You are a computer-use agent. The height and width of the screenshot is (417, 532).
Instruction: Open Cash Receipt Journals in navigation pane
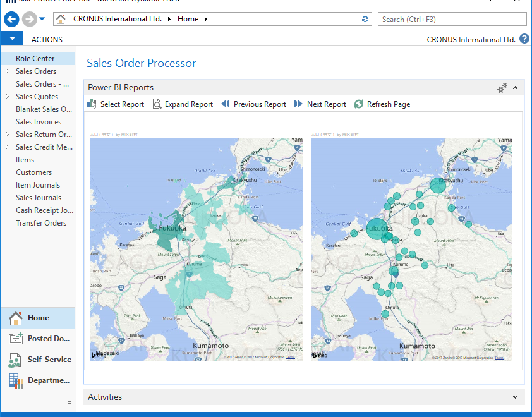coord(44,210)
